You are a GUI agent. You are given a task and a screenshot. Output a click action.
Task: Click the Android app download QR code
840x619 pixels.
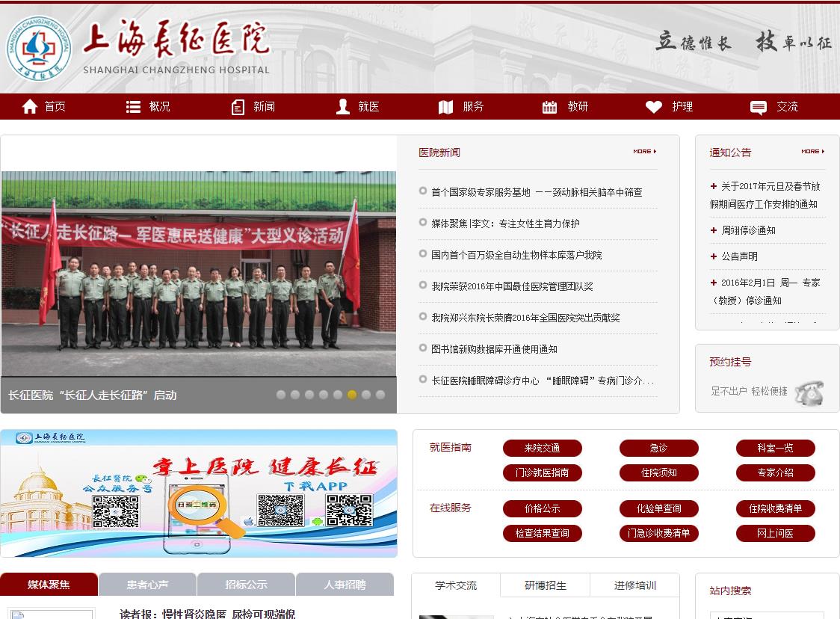349,510
